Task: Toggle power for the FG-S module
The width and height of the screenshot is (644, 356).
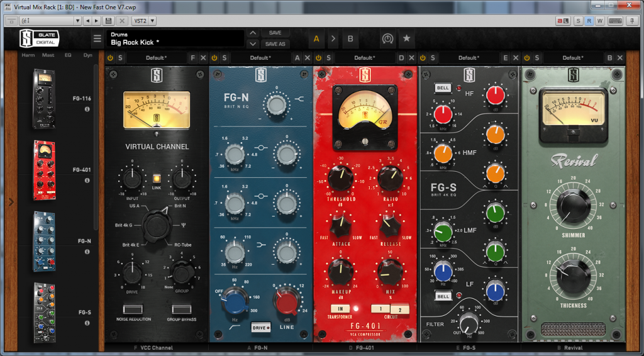Action: (x=423, y=58)
